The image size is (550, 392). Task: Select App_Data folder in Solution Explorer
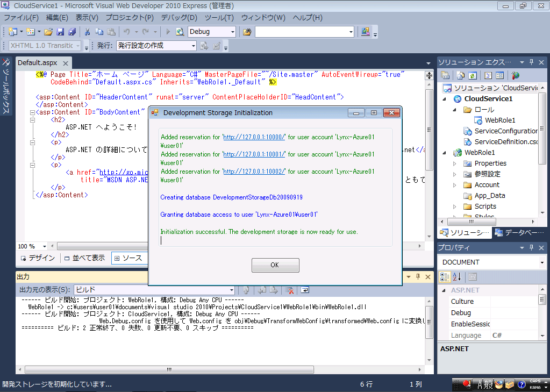[x=490, y=196]
